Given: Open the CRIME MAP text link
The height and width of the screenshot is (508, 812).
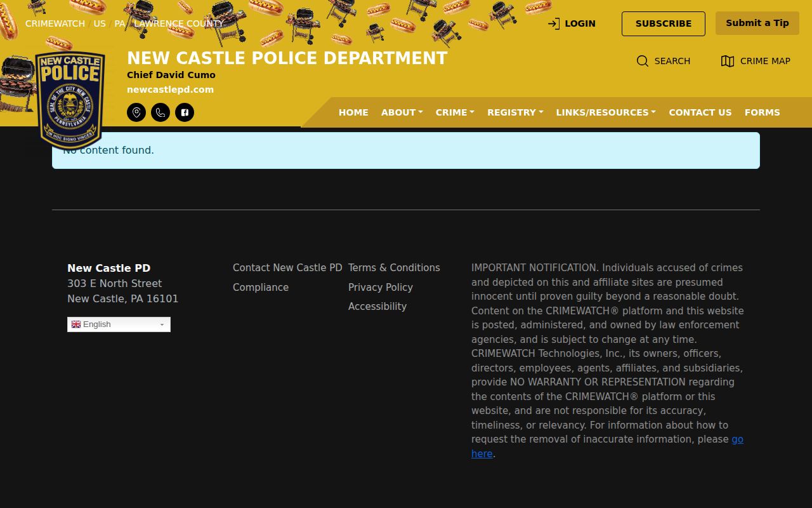Looking at the screenshot, I should (x=765, y=61).
